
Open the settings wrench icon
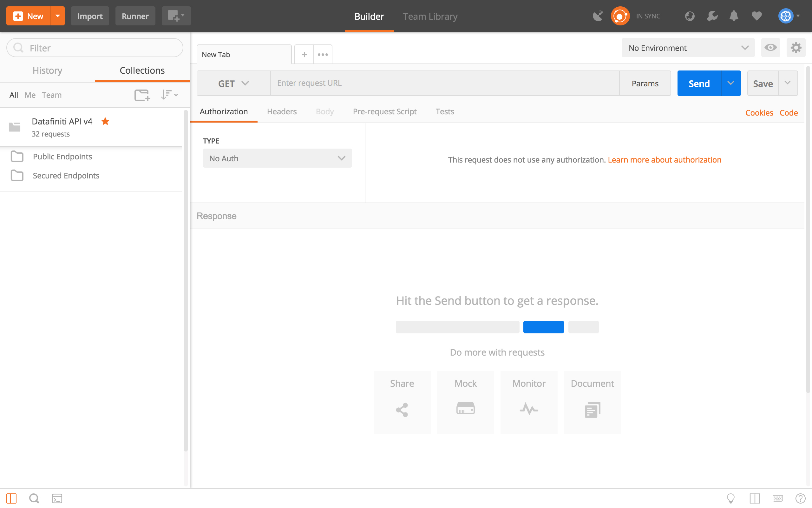pos(712,16)
